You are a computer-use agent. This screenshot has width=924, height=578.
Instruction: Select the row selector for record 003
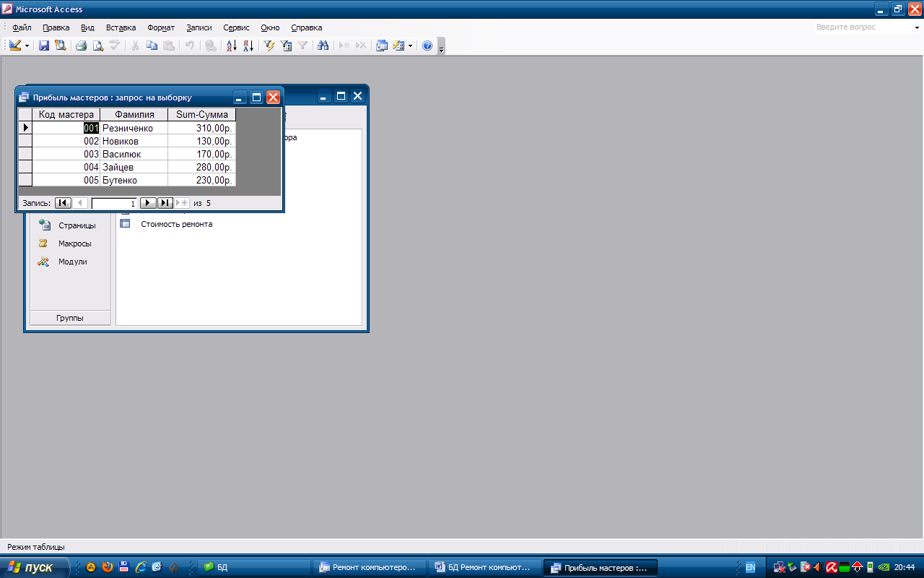[x=25, y=154]
